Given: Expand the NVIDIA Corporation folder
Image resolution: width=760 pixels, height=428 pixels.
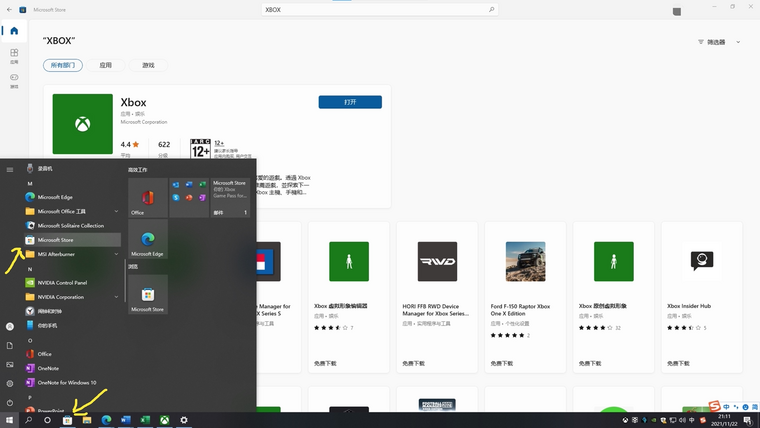Looking at the screenshot, I should pyautogui.click(x=72, y=297).
